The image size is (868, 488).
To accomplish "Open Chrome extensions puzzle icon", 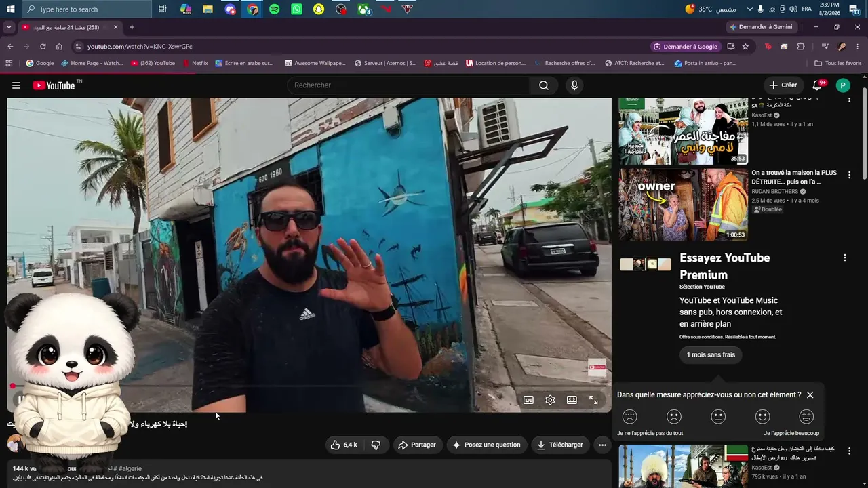I will point(801,47).
